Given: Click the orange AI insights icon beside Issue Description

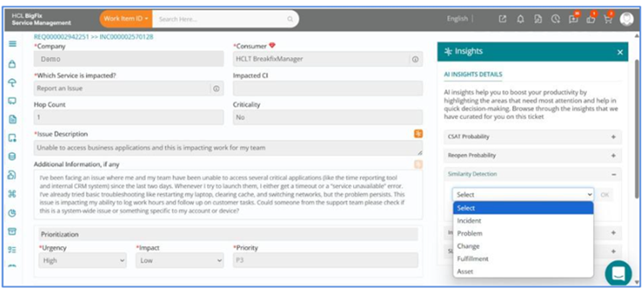Looking at the screenshot, I should click(418, 134).
